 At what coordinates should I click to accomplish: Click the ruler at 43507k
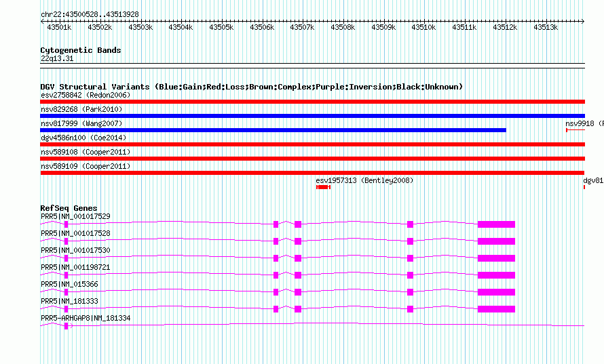[x=302, y=27]
